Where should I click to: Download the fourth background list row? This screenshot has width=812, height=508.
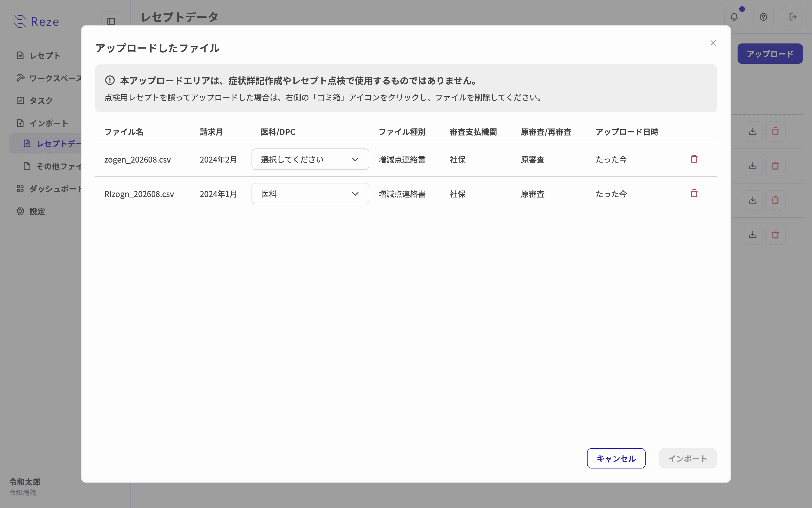[x=753, y=235]
